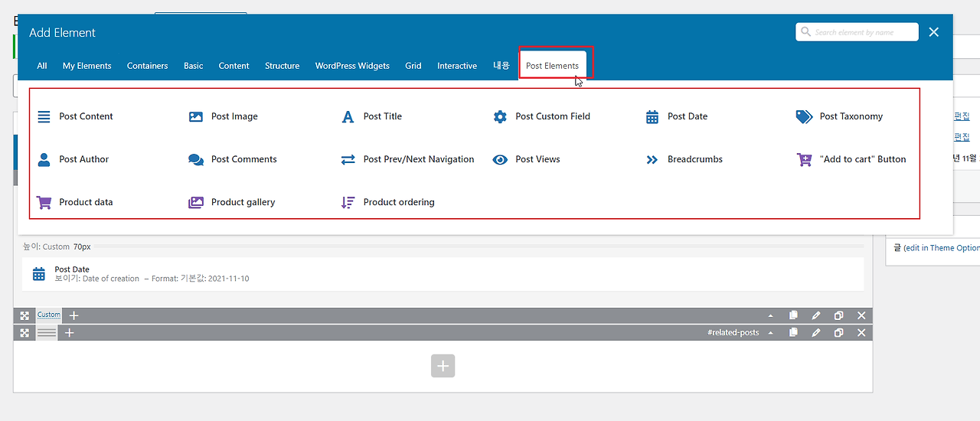Copy the #related-posts row
Screen dimensions: 980x421
[793, 333]
